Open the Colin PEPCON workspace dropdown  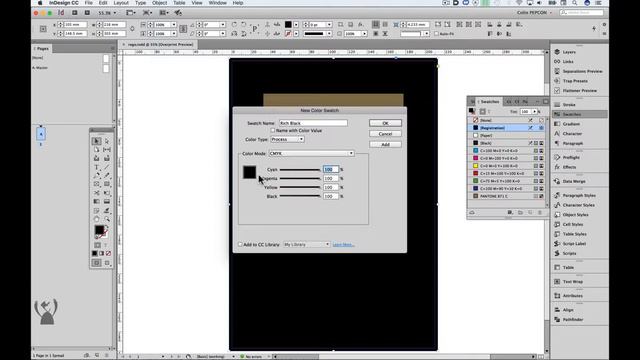pyautogui.click(x=534, y=13)
